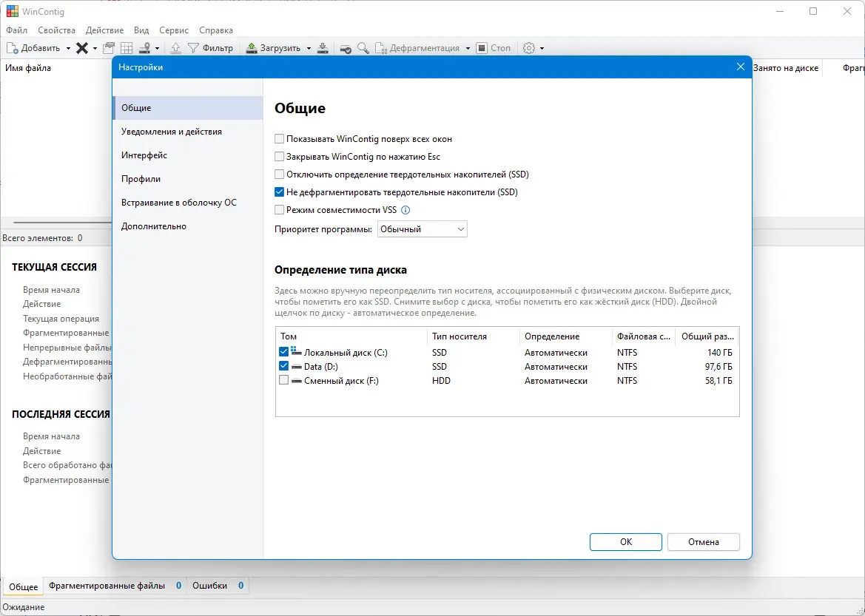Click the disk check icon in toolbar
The height and width of the screenshot is (616, 865).
coord(346,48)
